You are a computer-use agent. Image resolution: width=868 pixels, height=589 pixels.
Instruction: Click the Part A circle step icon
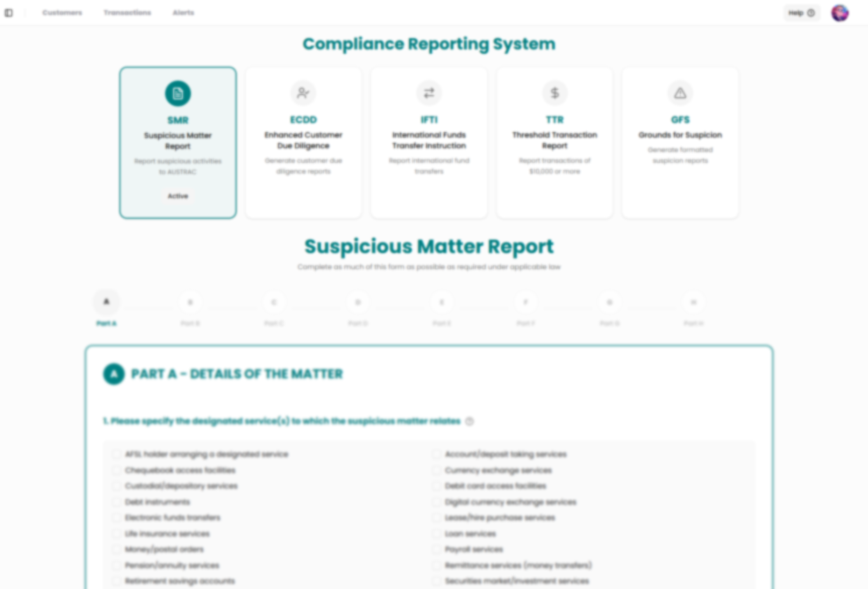pos(106,301)
